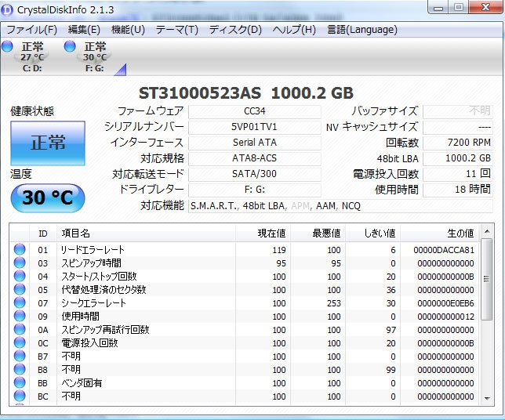The width and height of the screenshot is (505, 420).
Task: Open the 言語(Language) menu
Action: tap(362, 30)
